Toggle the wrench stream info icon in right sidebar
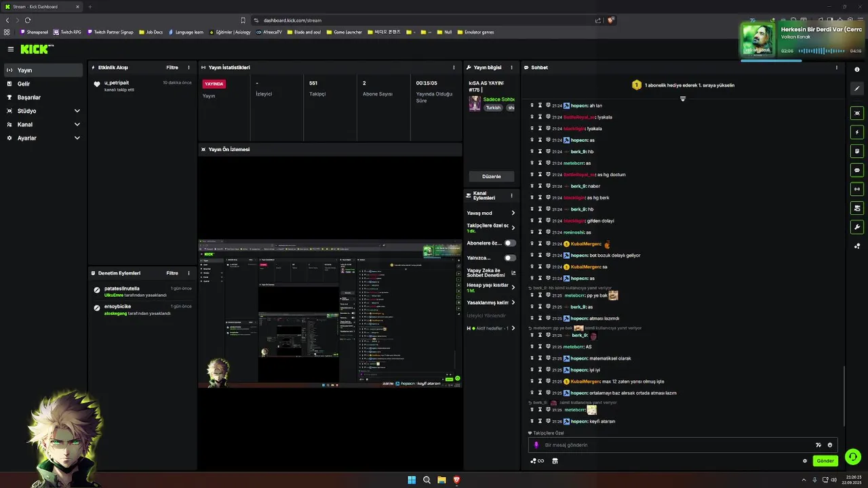The height and width of the screenshot is (488, 868). point(857,227)
